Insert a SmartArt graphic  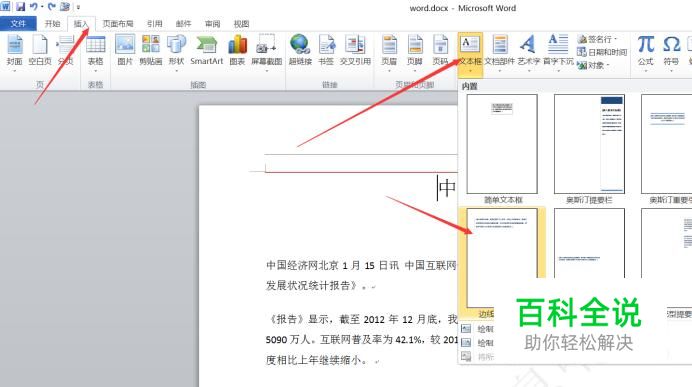click(207, 50)
